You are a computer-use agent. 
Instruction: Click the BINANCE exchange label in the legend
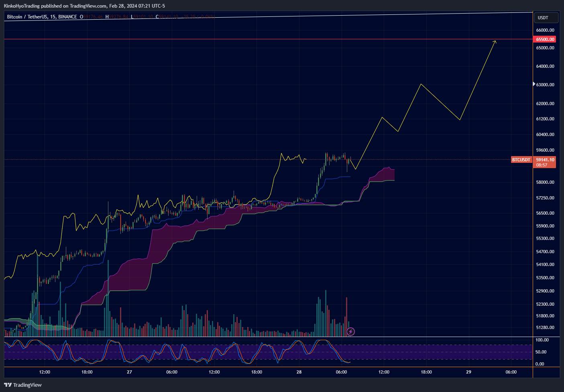click(x=67, y=17)
